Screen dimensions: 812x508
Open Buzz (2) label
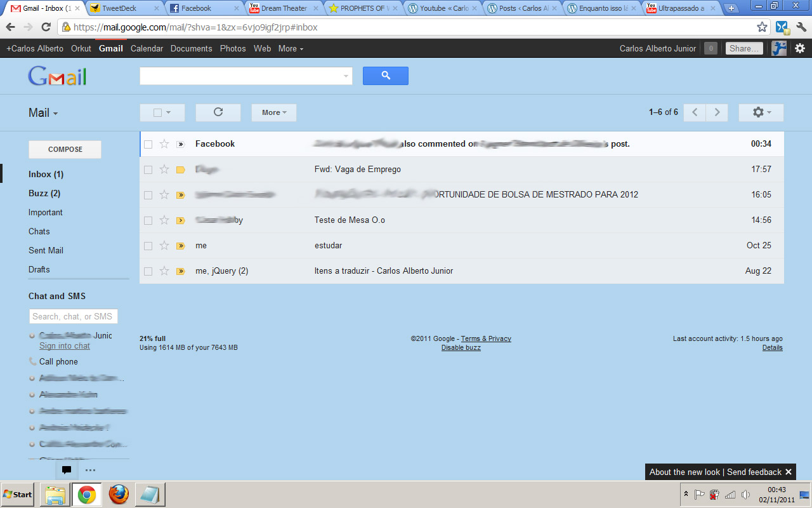click(x=44, y=194)
